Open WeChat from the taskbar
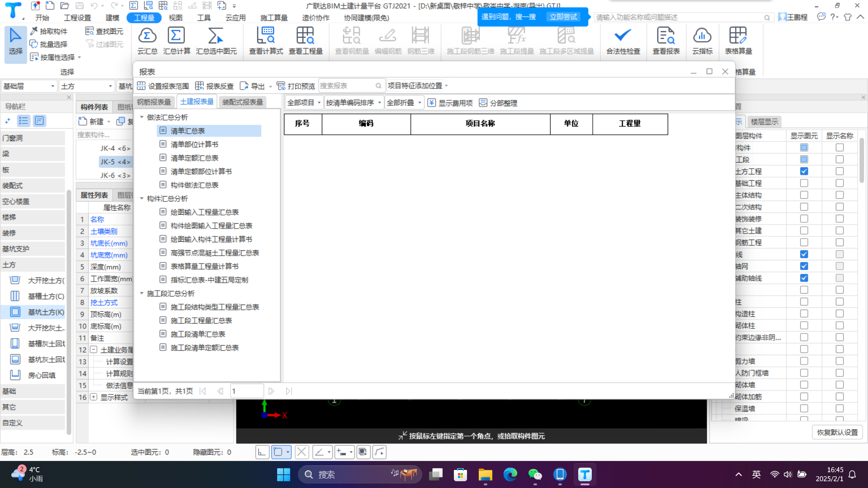 pyautogui.click(x=535, y=474)
